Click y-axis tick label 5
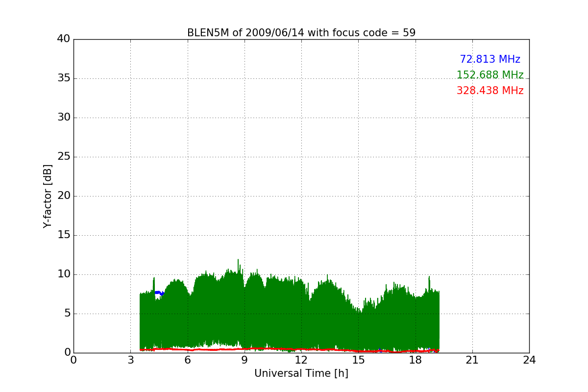The image size is (588, 392). click(67, 314)
